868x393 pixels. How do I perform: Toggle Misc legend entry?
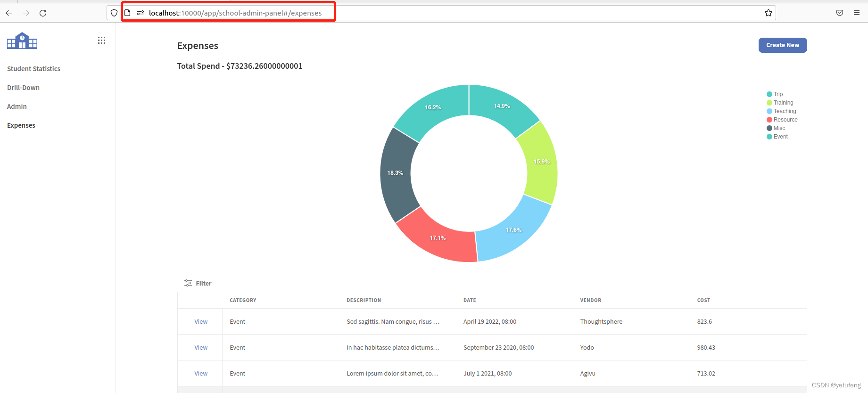point(776,128)
